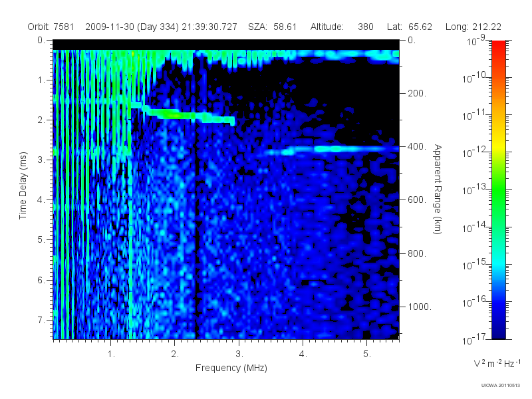This screenshot has width=532, height=399.
Task: Click the '0.' tick on time delay axis
Action: click(41, 41)
